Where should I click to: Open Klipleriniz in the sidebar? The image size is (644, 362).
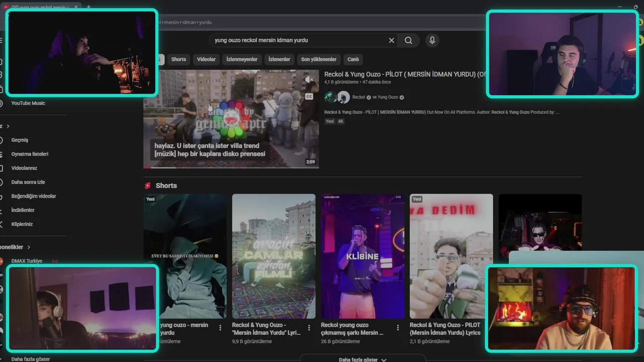[22, 224]
